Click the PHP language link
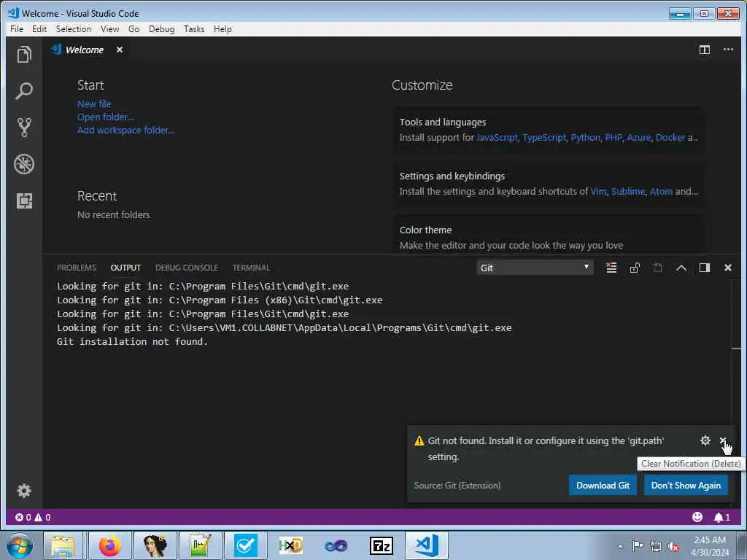 click(614, 138)
